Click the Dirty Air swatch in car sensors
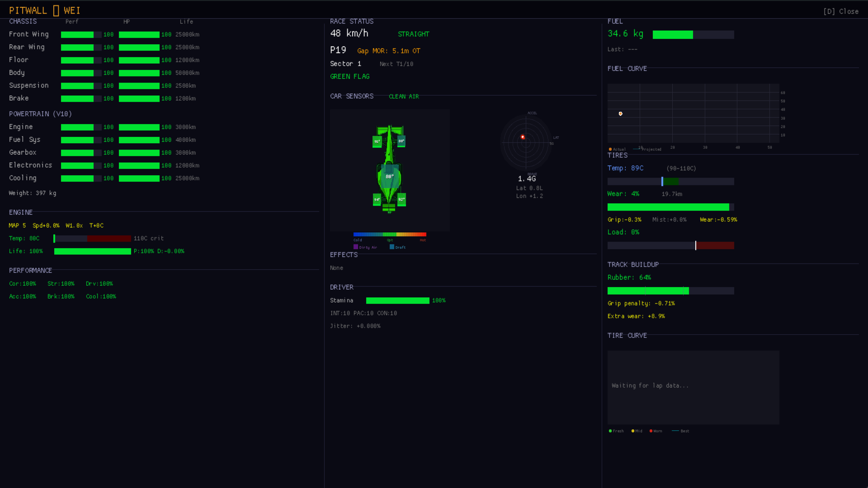 pyautogui.click(x=356, y=247)
